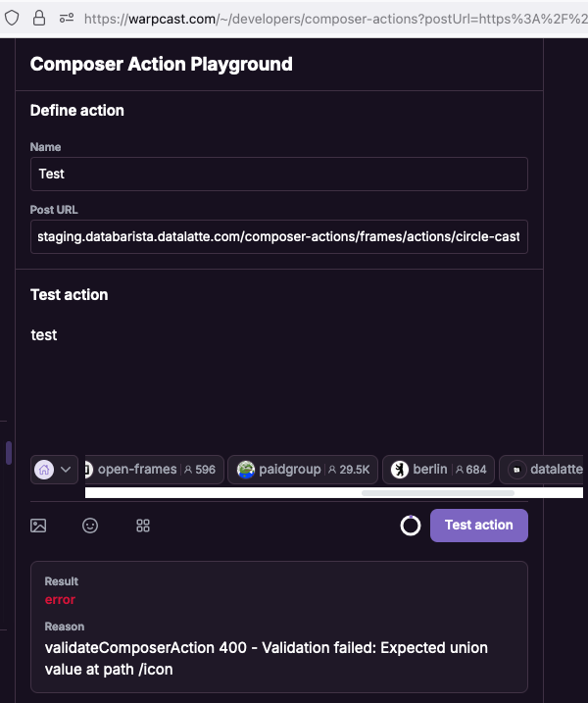Click the Post URL input field
588x703 pixels.
[278, 236]
